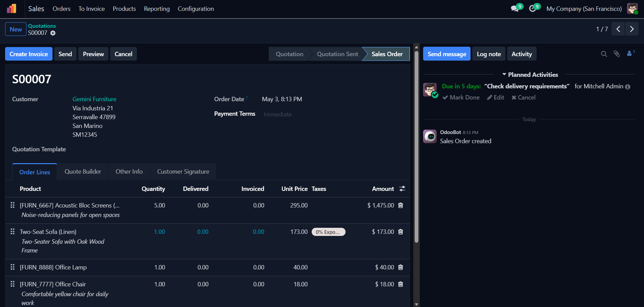Viewport: 644px width, 307px height.
Task: Delete the Acoustic Bloc Screens line
Action: [400, 205]
